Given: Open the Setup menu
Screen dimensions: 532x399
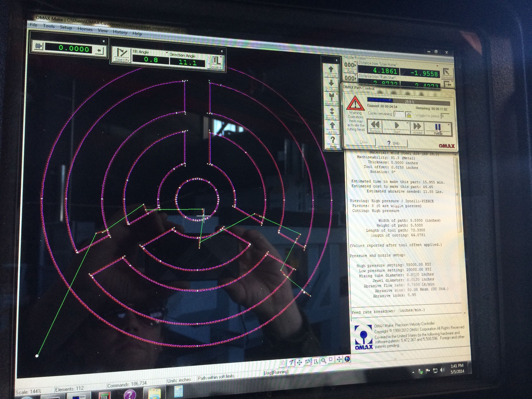Looking at the screenshot, I should (x=66, y=27).
